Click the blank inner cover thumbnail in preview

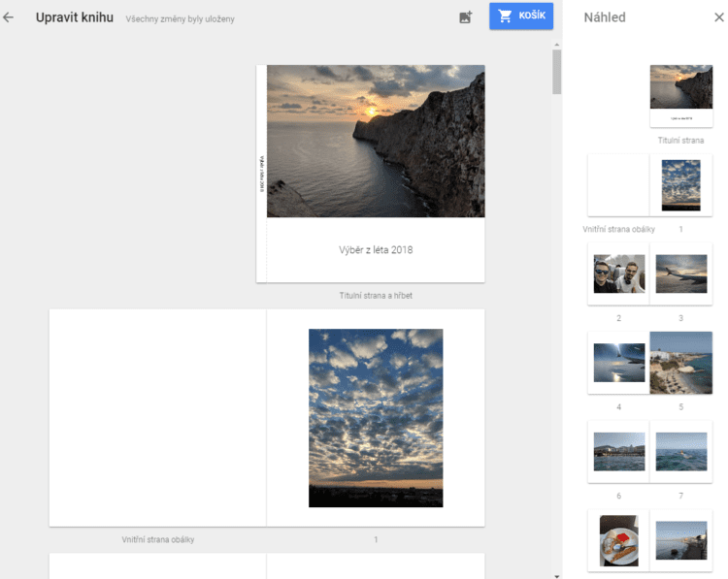click(618, 185)
